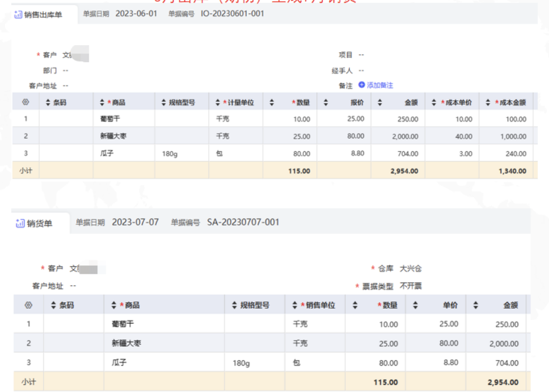Click document number IO-20230601-001
549x392 pixels.
coord(233,14)
